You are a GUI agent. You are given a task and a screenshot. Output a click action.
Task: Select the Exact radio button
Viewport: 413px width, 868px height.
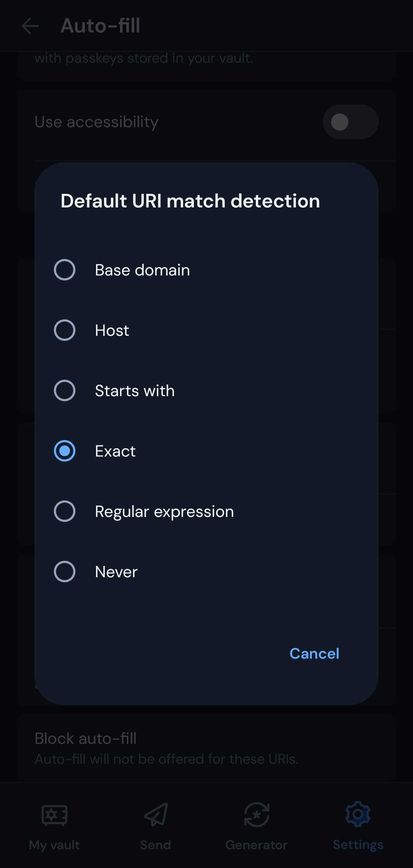click(65, 451)
